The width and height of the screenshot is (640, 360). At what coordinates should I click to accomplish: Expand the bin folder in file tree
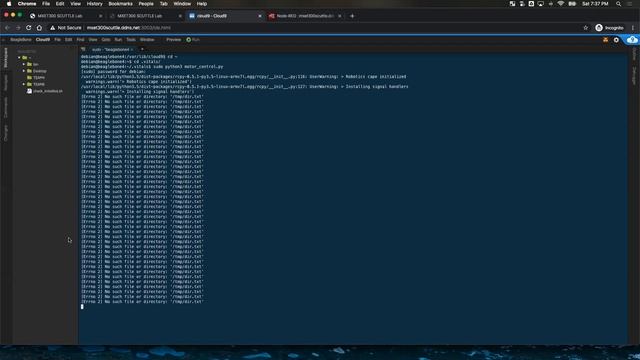click(24, 64)
